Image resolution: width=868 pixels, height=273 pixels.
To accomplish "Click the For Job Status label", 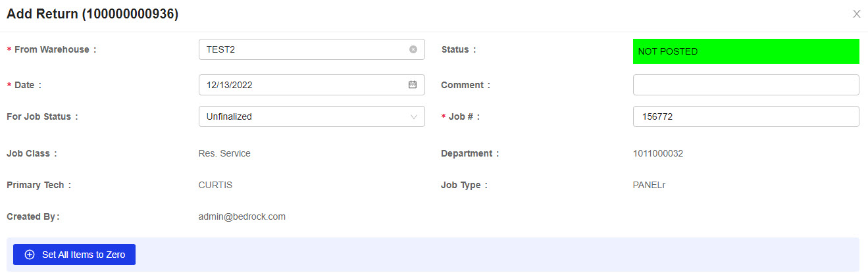I will (x=42, y=116).
